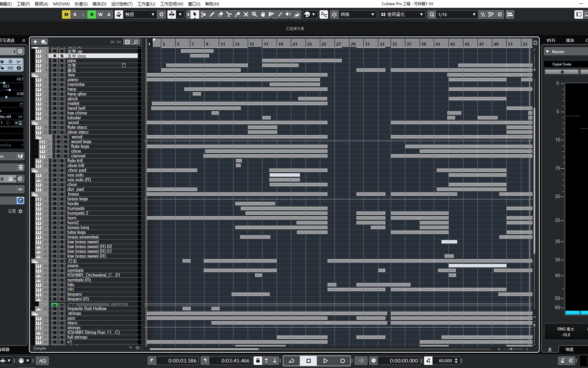Image resolution: width=588 pixels, height=368 pixels.
Task: Click the left zone layout icon
Action: pos(578,14)
